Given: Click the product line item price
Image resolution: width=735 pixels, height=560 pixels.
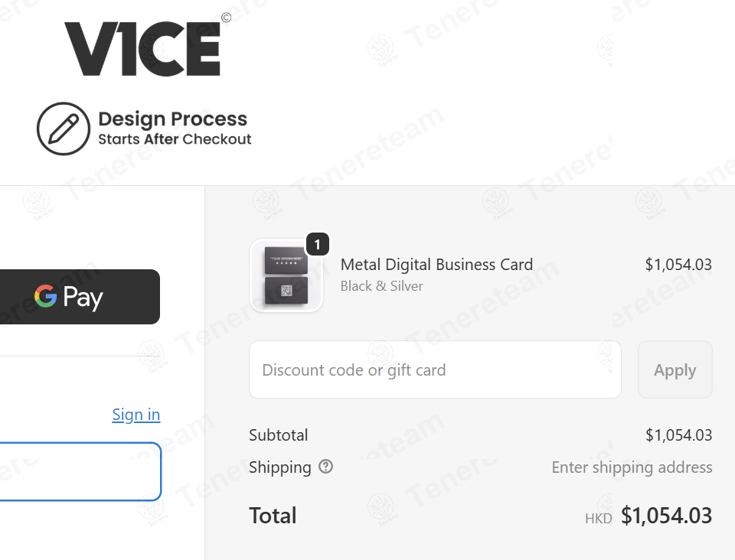Looking at the screenshot, I should [678, 265].
